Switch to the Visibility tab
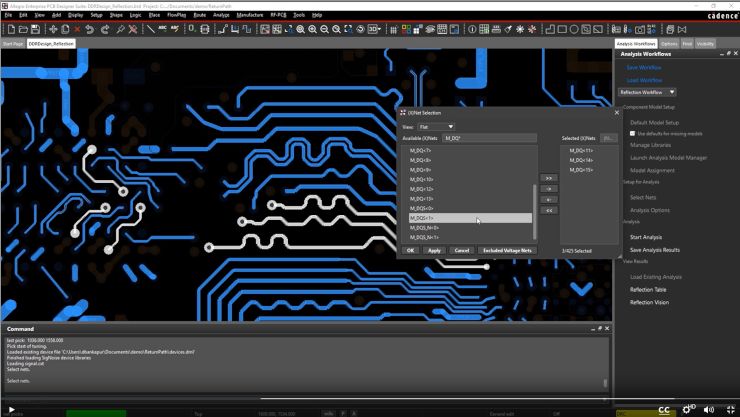The height and width of the screenshot is (417, 740). click(x=705, y=44)
